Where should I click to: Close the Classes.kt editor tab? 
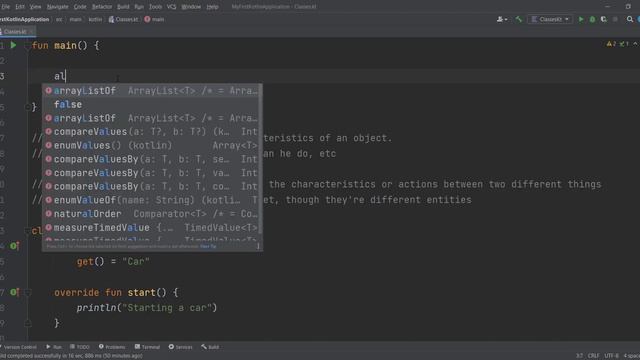click(x=31, y=31)
